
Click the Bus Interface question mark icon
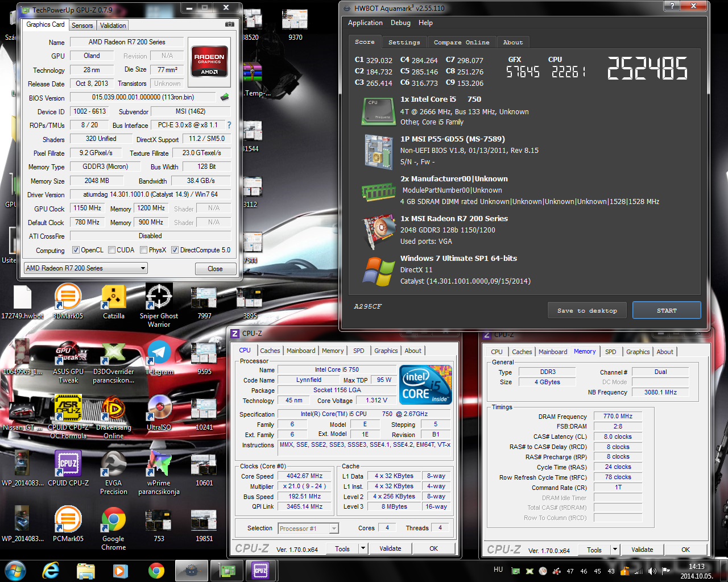229,125
